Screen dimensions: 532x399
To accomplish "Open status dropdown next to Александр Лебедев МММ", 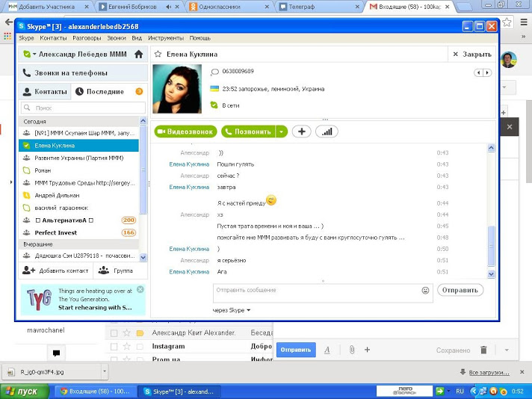I will [x=34, y=55].
